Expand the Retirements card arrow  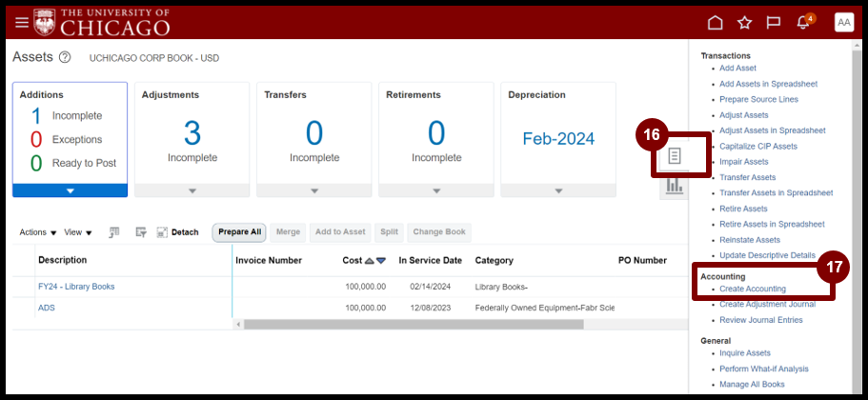click(436, 190)
